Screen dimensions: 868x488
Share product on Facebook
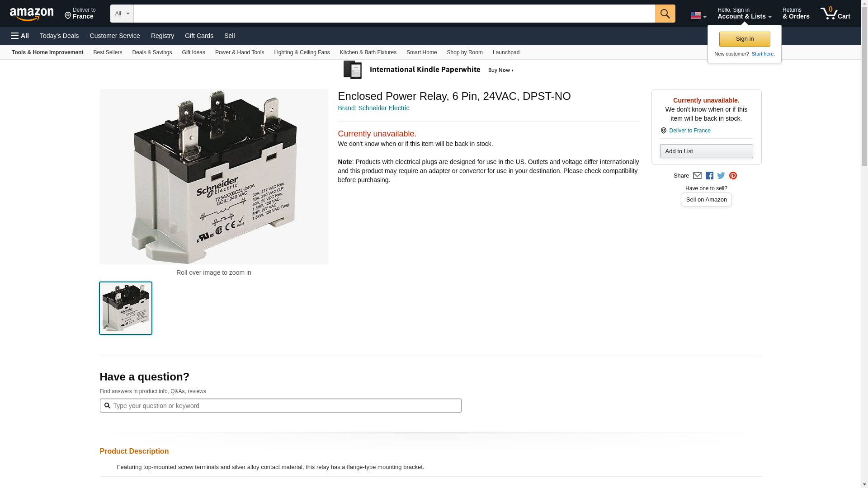click(x=709, y=176)
